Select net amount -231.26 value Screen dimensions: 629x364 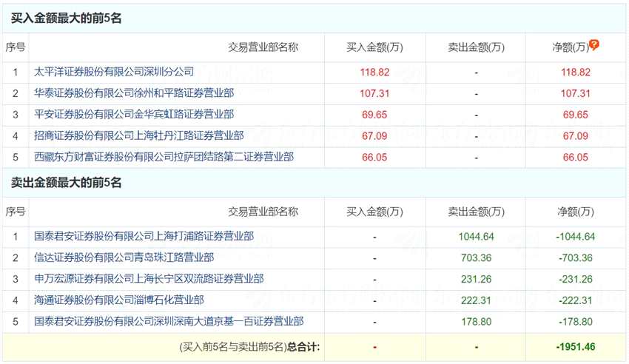pos(576,279)
